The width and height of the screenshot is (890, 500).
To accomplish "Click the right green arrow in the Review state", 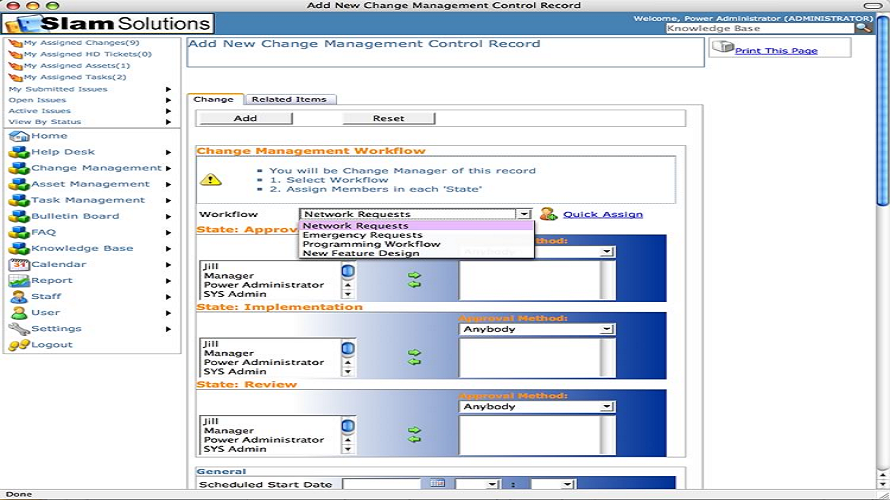I will (414, 430).
